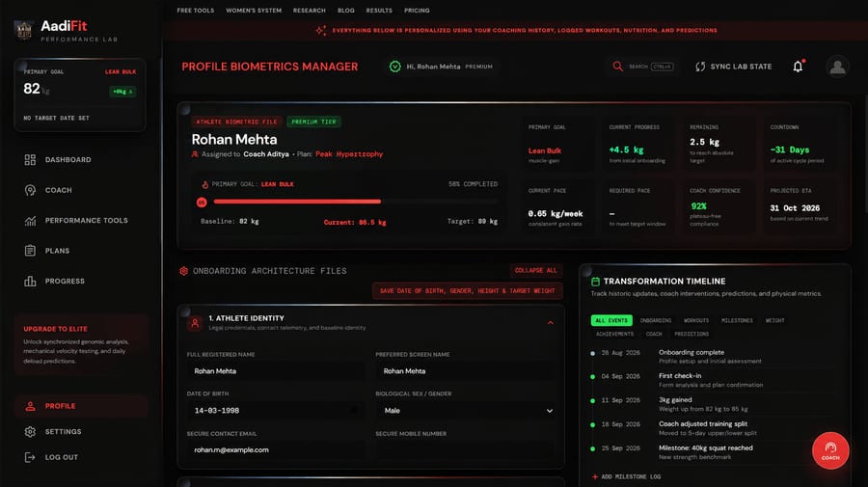Click Upgrade to Elite promo
The height and width of the screenshot is (487, 868).
click(81, 345)
